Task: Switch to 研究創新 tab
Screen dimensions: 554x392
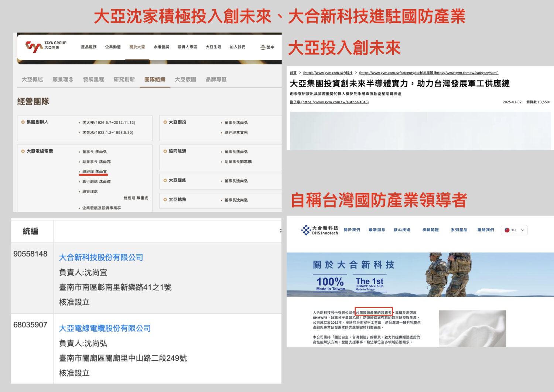Action: (124, 79)
